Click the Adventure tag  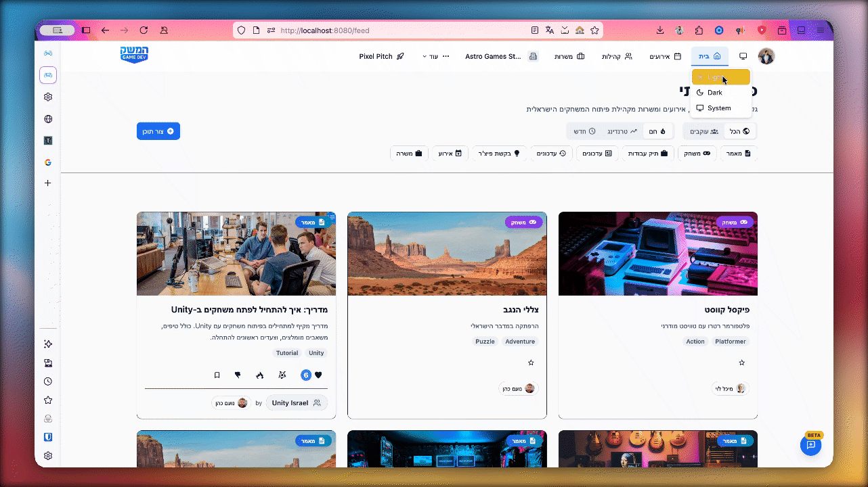tap(520, 342)
